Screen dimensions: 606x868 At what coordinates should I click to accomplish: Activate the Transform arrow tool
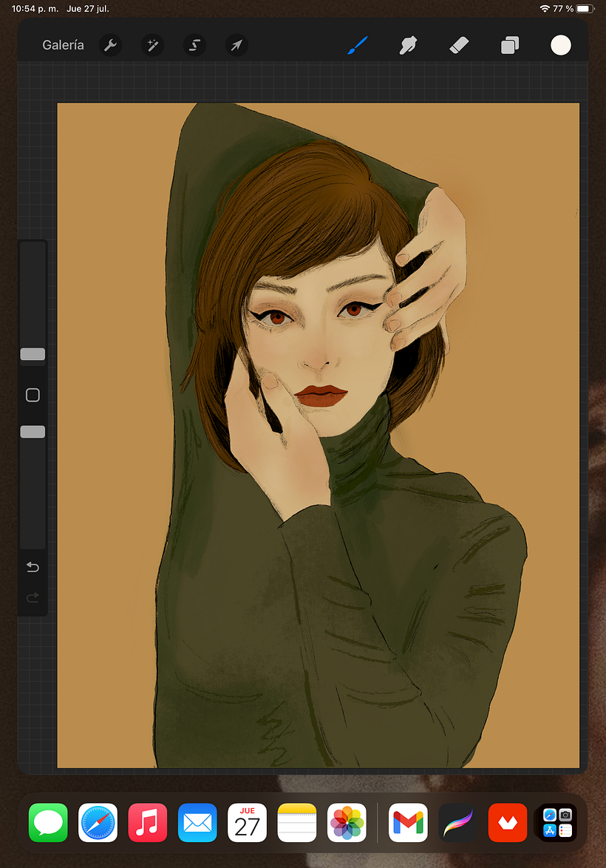point(236,45)
